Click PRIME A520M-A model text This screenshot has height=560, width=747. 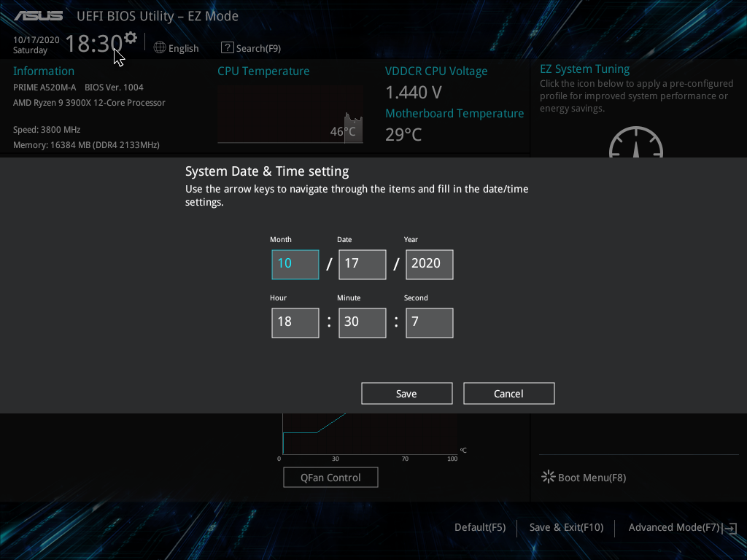coord(44,87)
